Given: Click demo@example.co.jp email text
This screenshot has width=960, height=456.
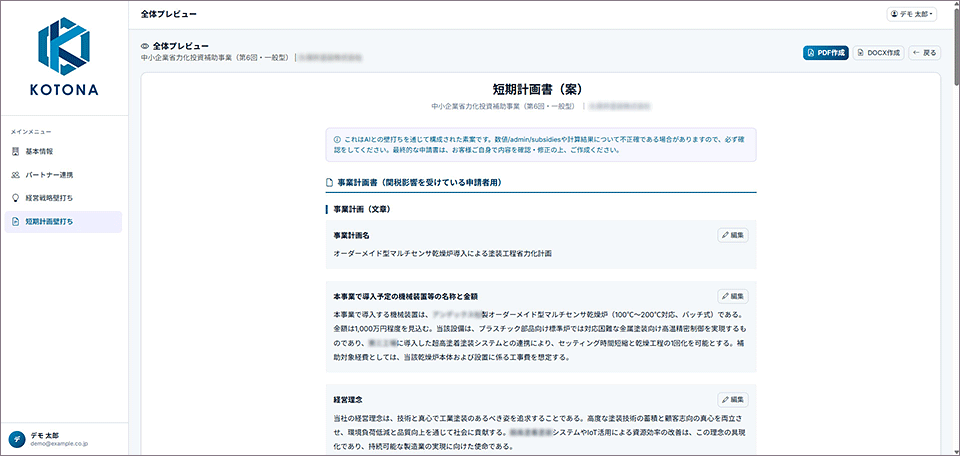Looking at the screenshot, I should coord(59,443).
